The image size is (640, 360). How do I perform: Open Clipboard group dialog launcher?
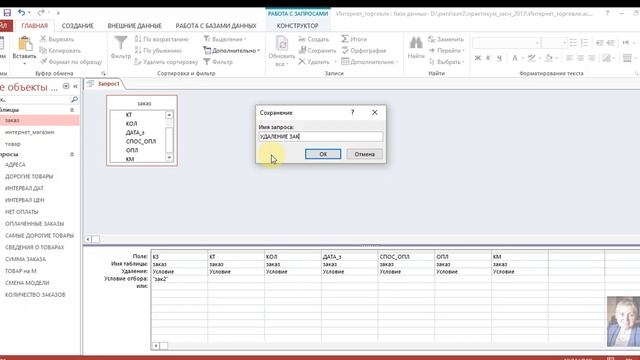104,73
